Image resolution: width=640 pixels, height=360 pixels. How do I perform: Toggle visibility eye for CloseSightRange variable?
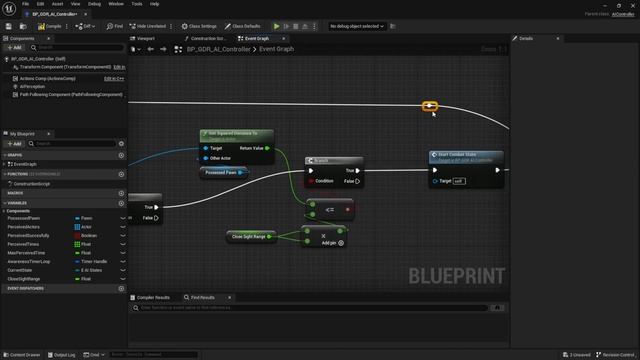pyautogui.click(x=122, y=279)
